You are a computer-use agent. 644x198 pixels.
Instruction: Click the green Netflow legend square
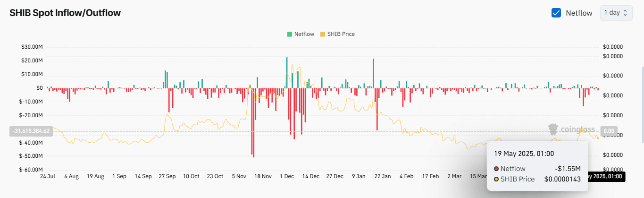point(289,34)
